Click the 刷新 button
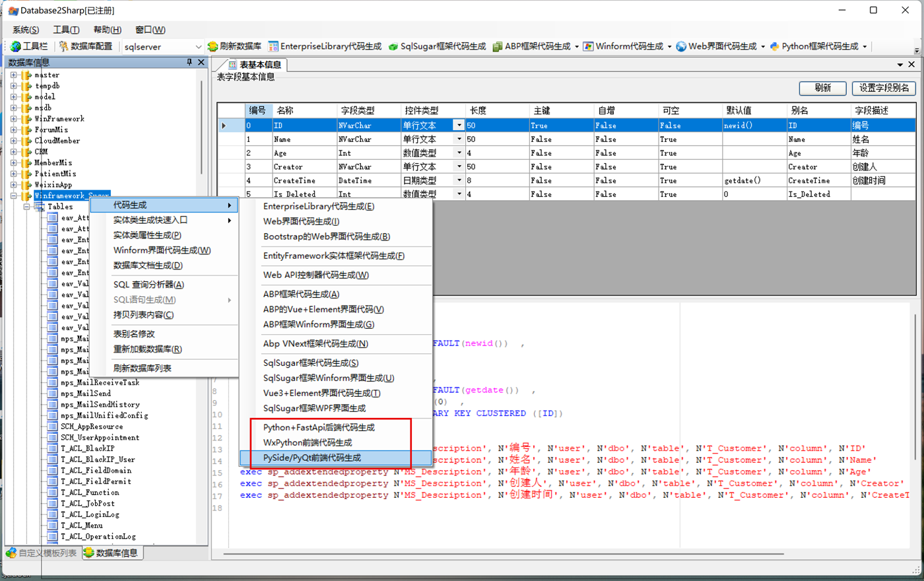Image resolution: width=924 pixels, height=581 pixels. click(x=822, y=88)
